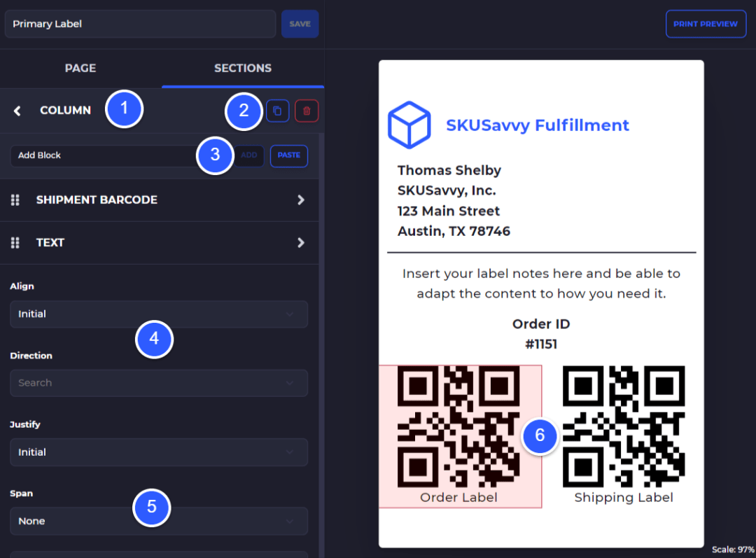756x558 pixels.
Task: Click the label notes text
Action: coord(541,284)
